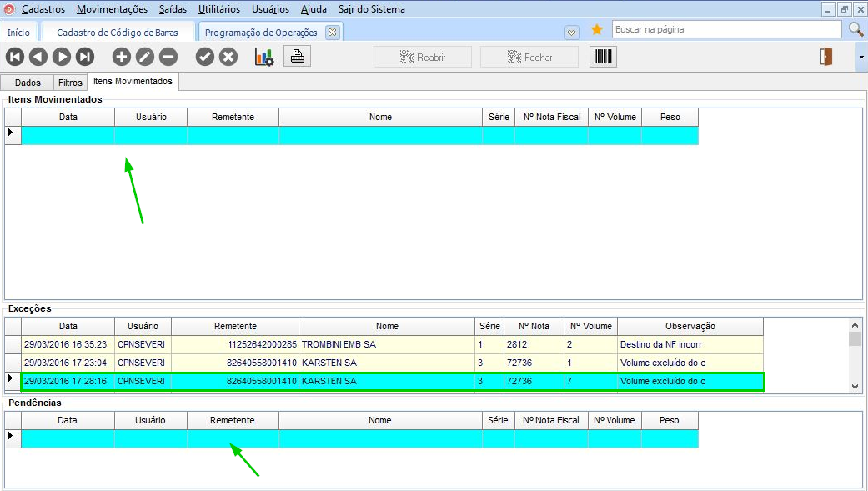Open the Cadastro de Código de Barras tab
Screen dimensions: 868x491
117,33
